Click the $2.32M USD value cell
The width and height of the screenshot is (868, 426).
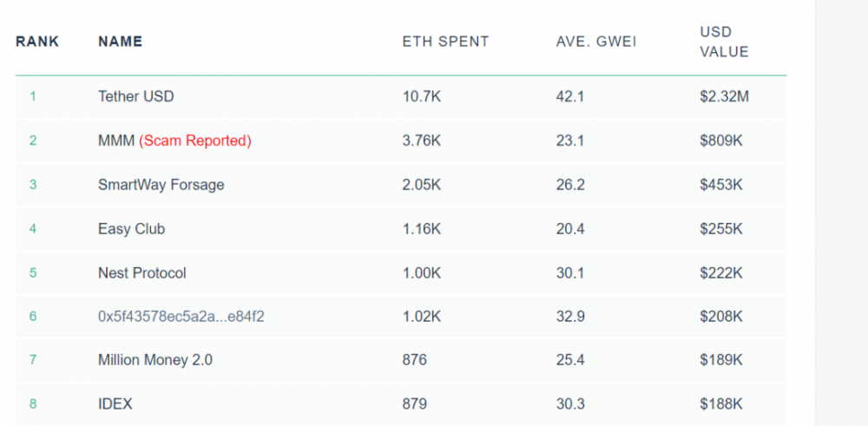click(x=724, y=96)
